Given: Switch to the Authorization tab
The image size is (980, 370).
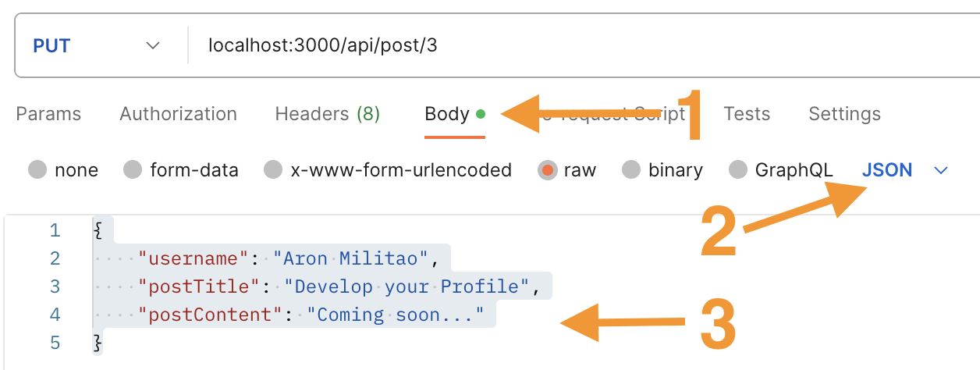Looking at the screenshot, I should [x=178, y=114].
